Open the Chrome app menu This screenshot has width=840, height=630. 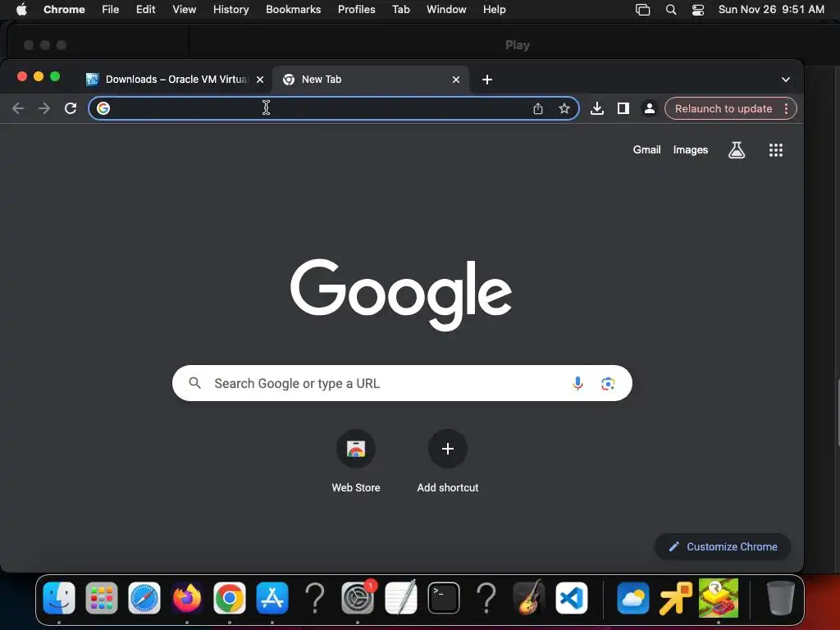[64, 10]
